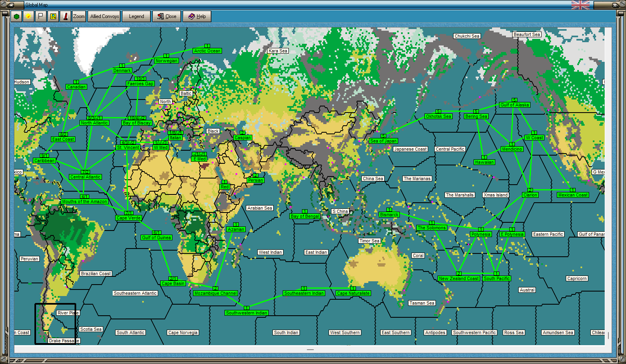Click the black viewport rectangle near River Plate

coord(55,323)
